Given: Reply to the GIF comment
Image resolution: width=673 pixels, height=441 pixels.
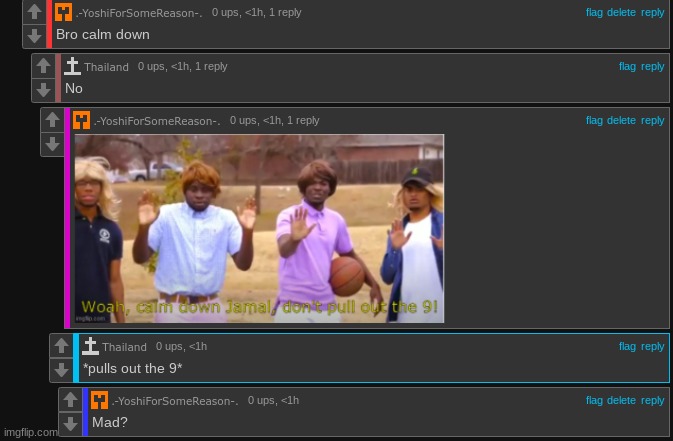Looking at the screenshot, I should [x=652, y=121].
